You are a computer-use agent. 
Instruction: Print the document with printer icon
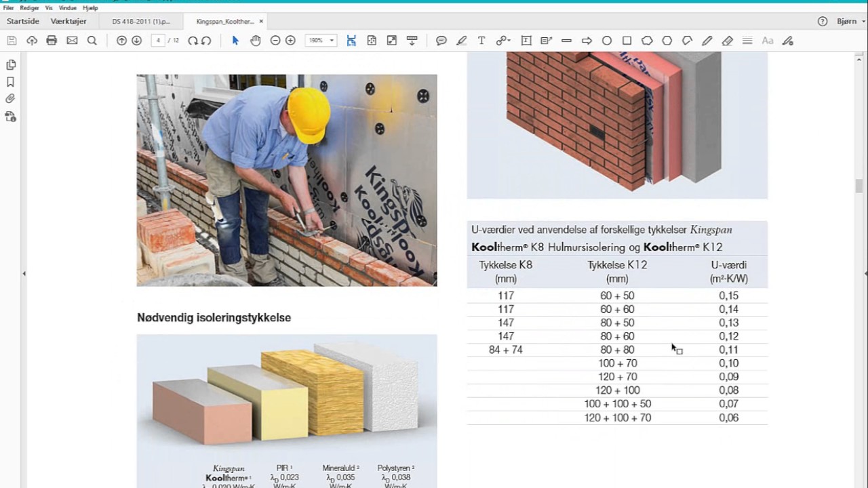[52, 41]
